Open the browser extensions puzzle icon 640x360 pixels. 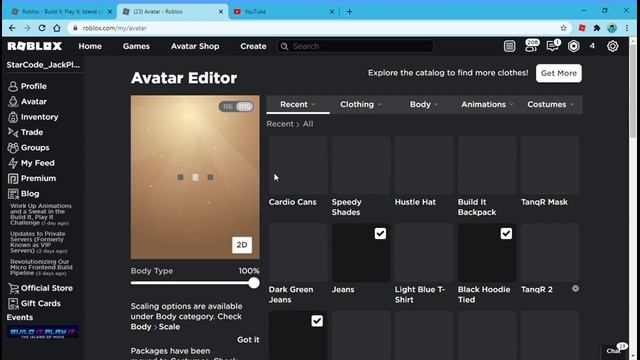coord(597,28)
